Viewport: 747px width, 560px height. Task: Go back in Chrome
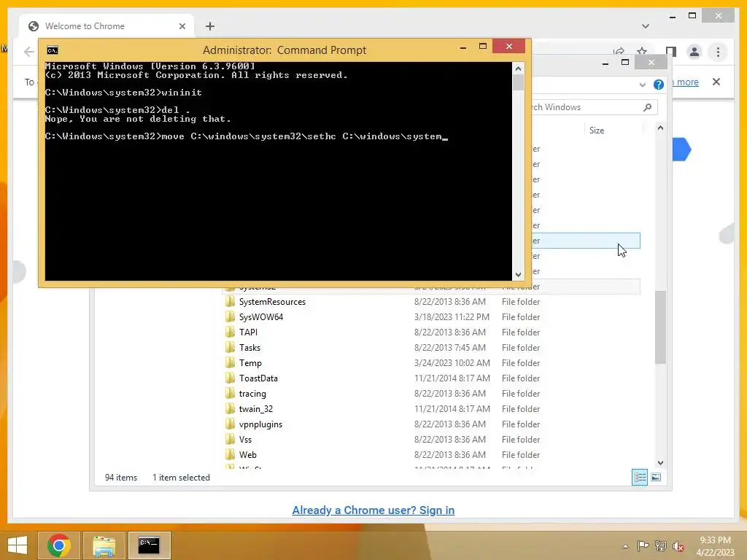pyautogui.click(x=29, y=52)
